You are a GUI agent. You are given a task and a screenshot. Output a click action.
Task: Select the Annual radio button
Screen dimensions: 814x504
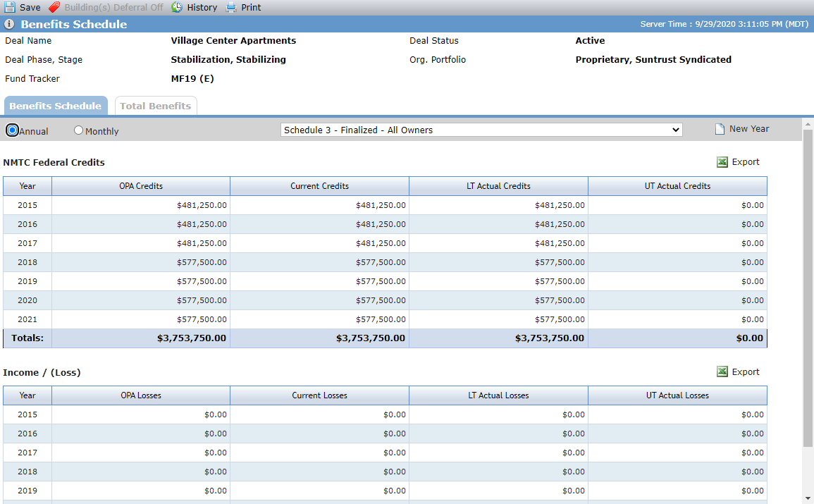coord(13,130)
